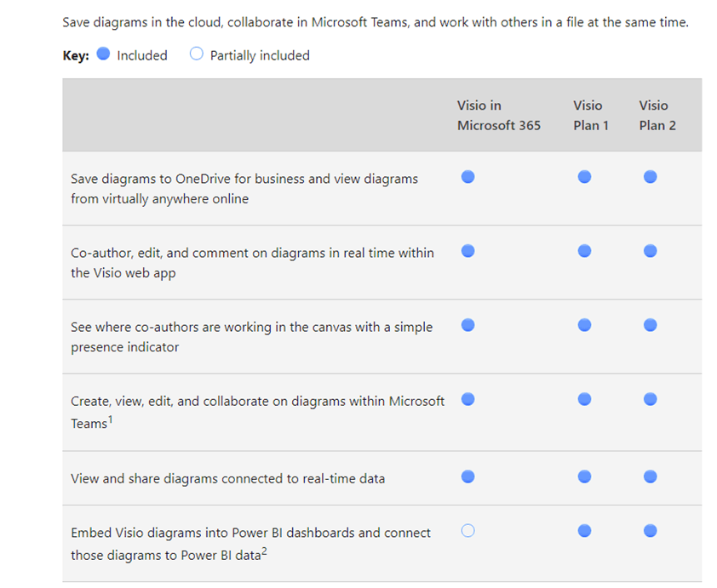Click the co-author and comment feature row label
Image resolution: width=717 pixels, height=588 pixels.
click(251, 261)
